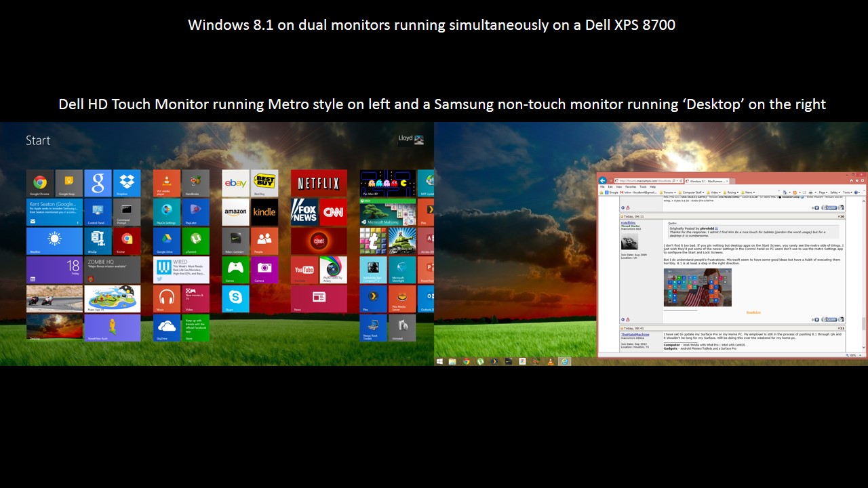The image size is (868, 488).
Task: Launch the YouTube tile
Action: pos(304,270)
